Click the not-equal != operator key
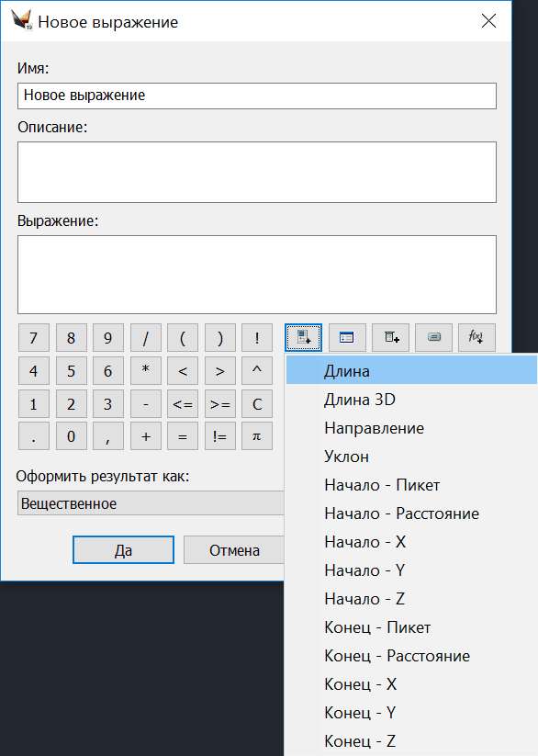This screenshot has width=538, height=756. [219, 436]
